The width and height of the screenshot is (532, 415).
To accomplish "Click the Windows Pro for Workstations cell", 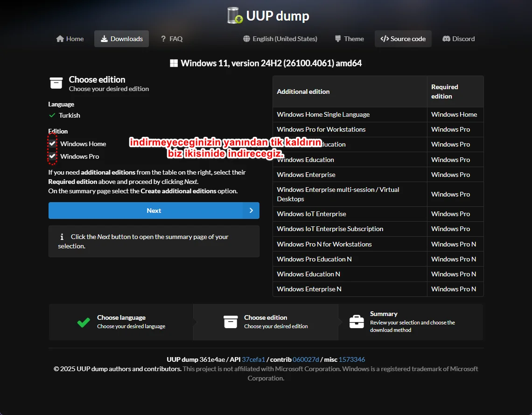I will [x=350, y=129].
